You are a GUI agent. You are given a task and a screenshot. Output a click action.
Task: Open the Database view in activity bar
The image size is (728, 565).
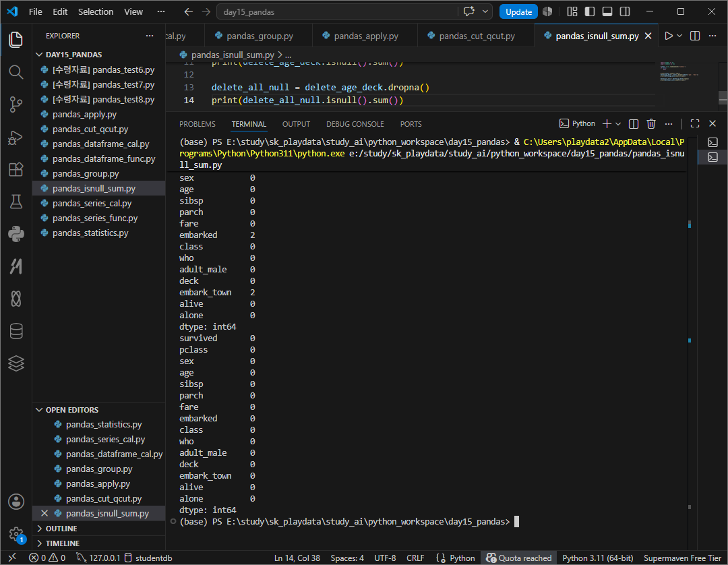pos(16,331)
